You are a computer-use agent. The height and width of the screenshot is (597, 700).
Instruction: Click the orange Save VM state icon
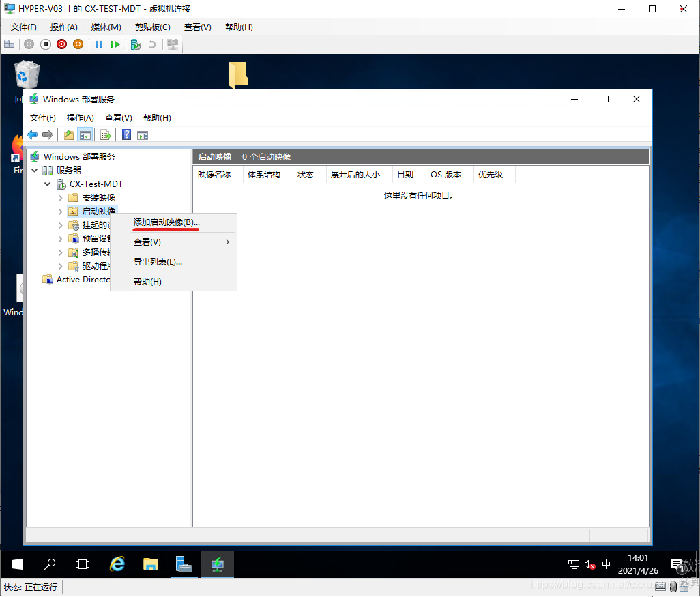(x=78, y=44)
